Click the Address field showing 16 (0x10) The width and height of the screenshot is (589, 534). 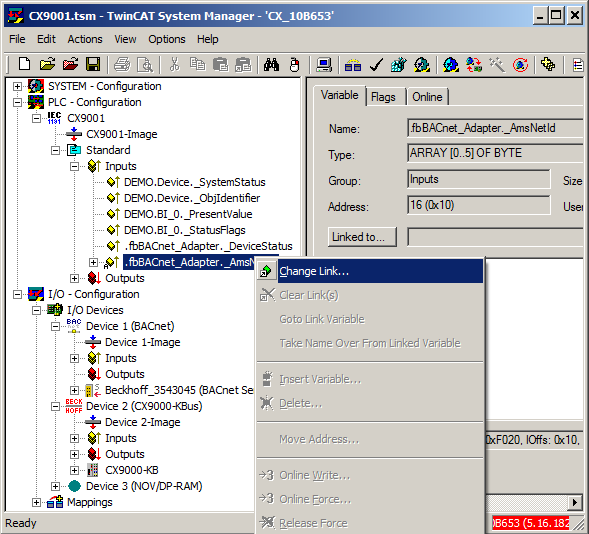click(x=479, y=205)
